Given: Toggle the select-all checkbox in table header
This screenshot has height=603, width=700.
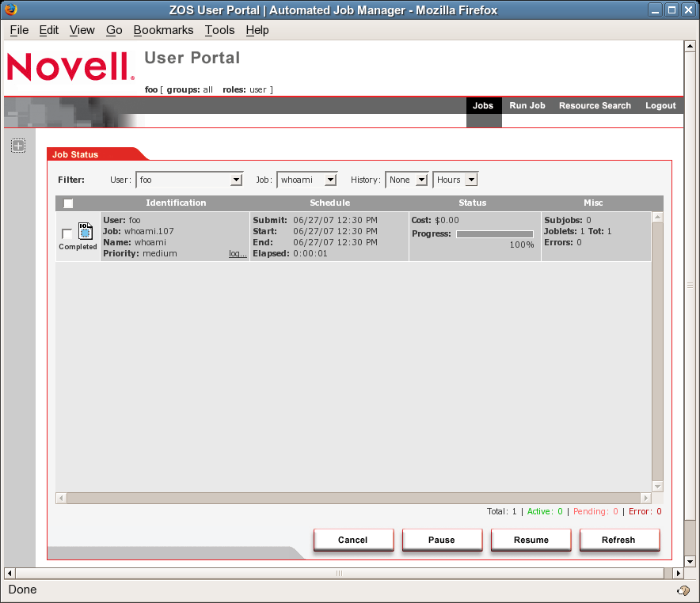Looking at the screenshot, I should (x=68, y=203).
